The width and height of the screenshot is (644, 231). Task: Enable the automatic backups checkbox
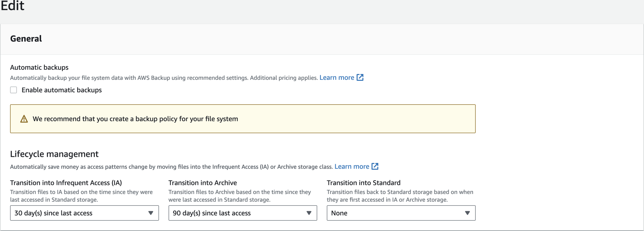13,90
